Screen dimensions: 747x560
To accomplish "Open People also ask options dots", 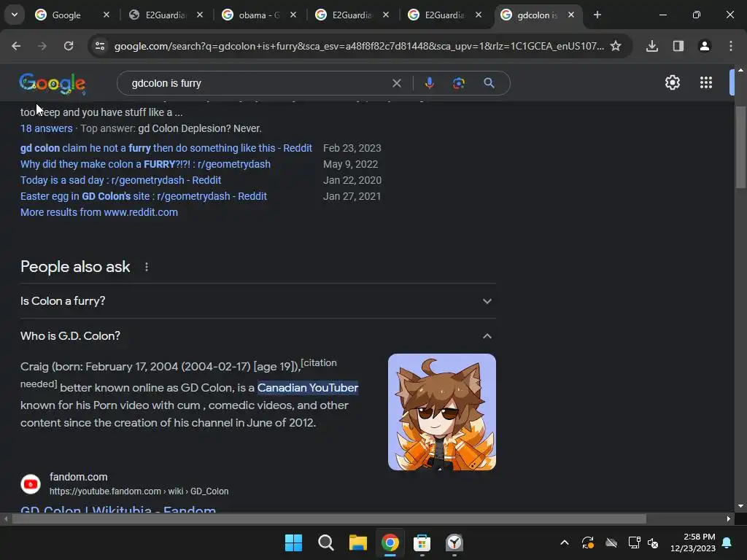I will [146, 267].
